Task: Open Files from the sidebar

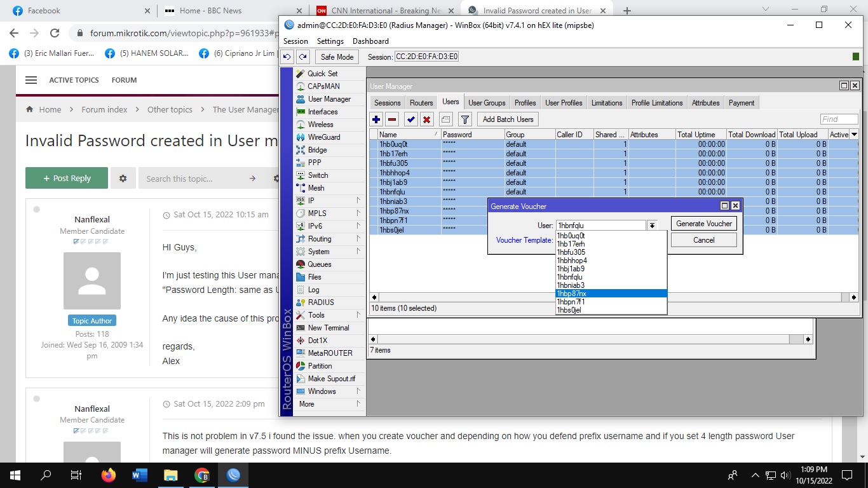Action: (315, 277)
